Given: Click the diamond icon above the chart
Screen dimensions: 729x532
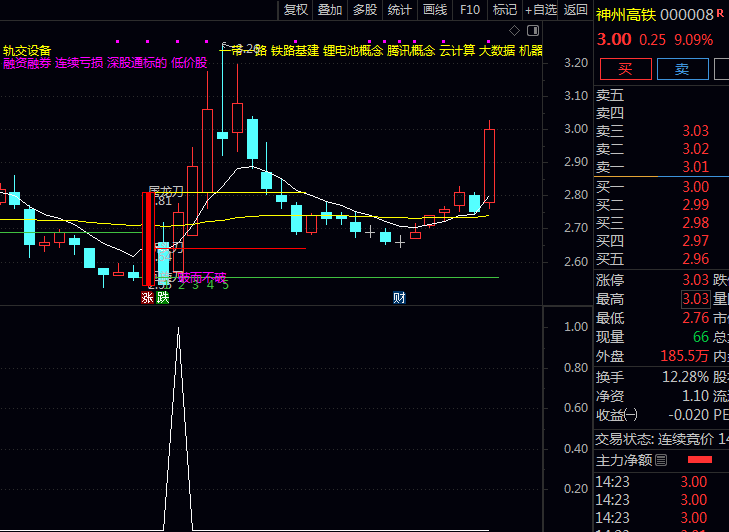Looking at the screenshot, I should pos(515,31).
